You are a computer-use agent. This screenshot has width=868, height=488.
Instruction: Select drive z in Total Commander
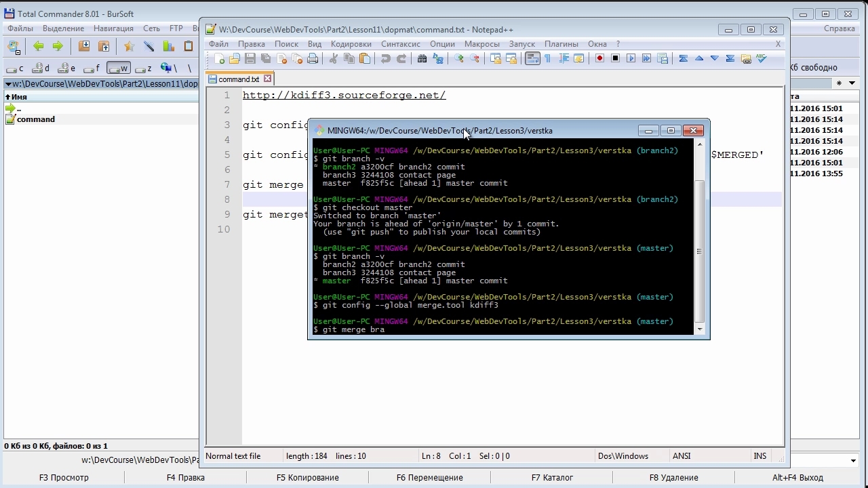coord(143,68)
